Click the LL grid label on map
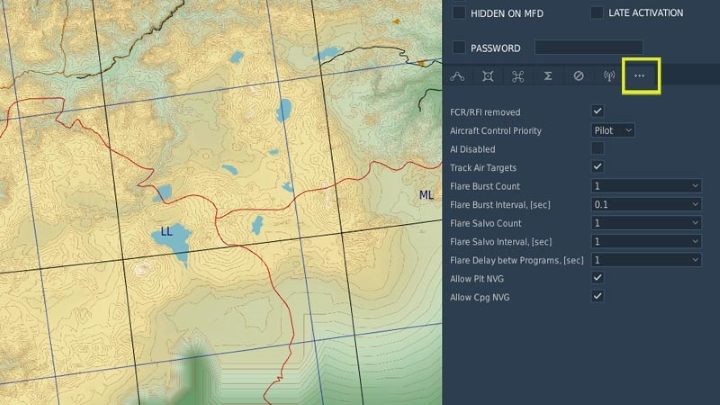The height and width of the screenshot is (405, 720). (x=167, y=232)
